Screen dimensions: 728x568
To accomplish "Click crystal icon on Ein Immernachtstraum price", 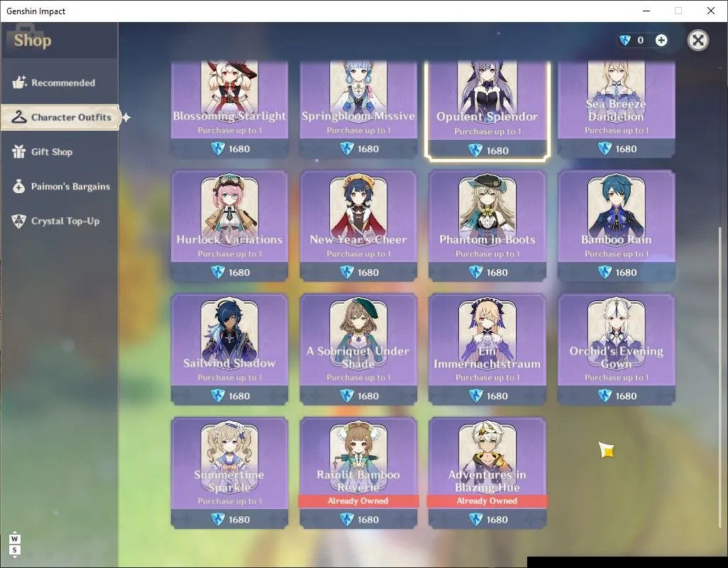I will 476,395.
